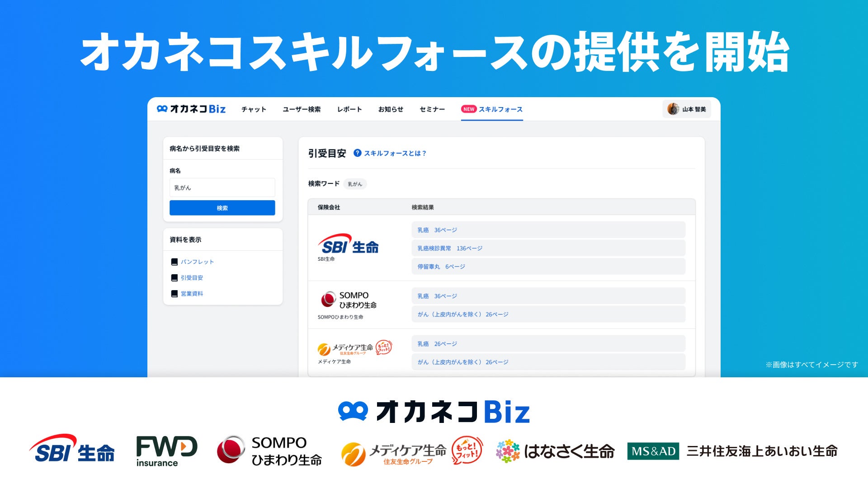Open the ユーザー検索 menu item

pos(302,109)
